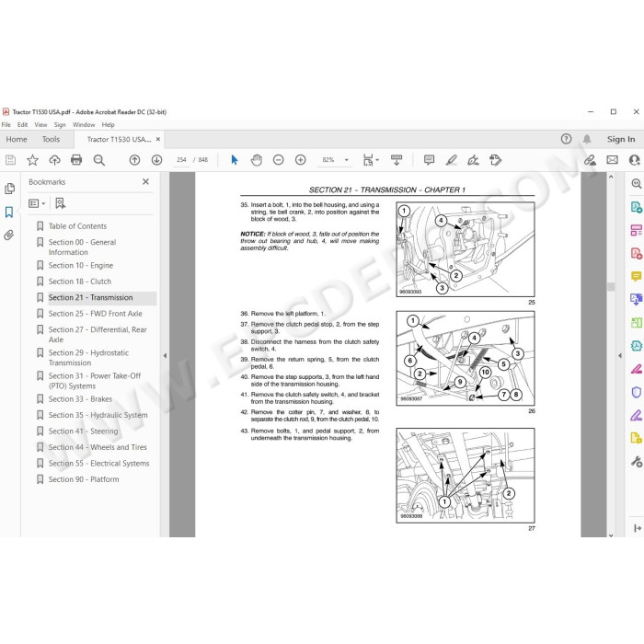Collapse the right tools pane arrow

620,356
